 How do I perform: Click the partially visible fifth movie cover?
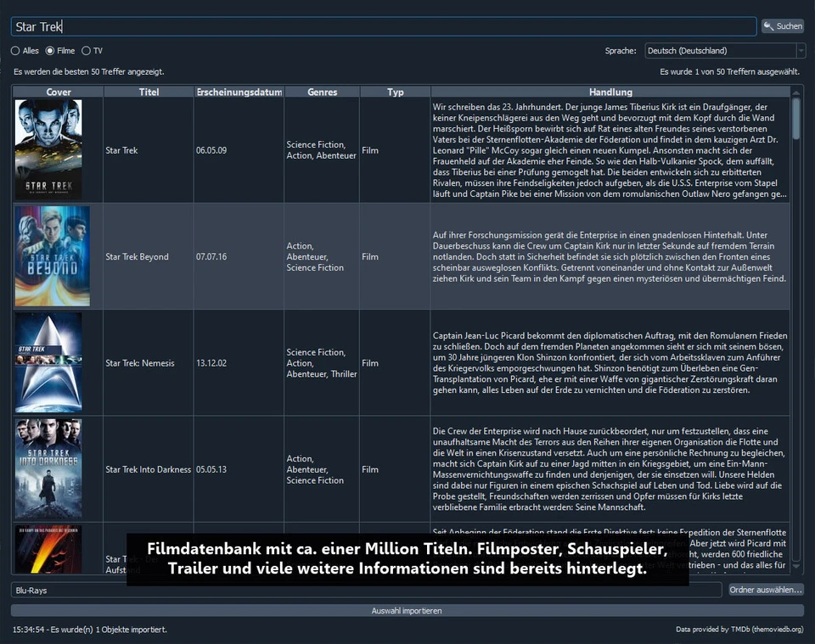pos(48,550)
